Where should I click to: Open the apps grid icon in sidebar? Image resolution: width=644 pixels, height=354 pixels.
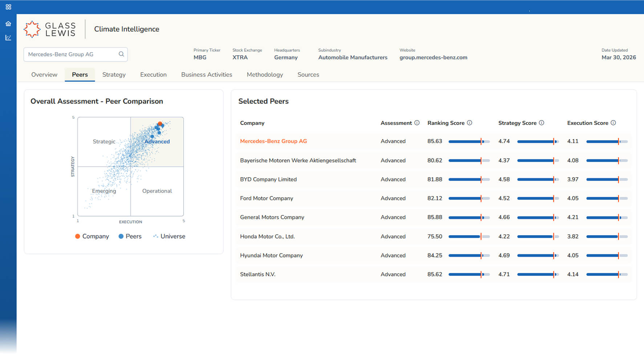(x=8, y=7)
